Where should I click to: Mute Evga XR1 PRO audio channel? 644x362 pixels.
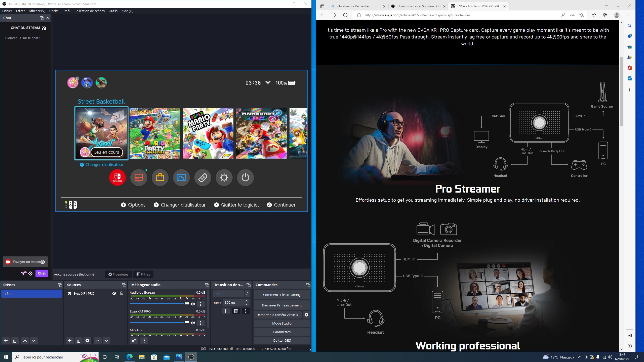[193, 323]
